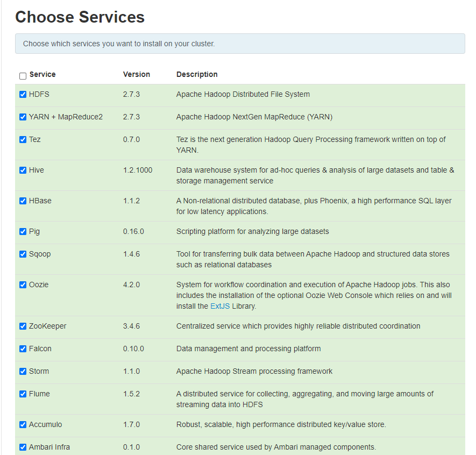476x455 pixels.
Task: Uncheck the Oozie service checkbox
Action: pyautogui.click(x=23, y=285)
